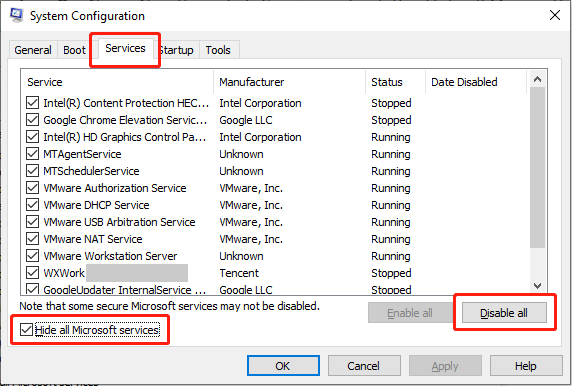Screen dimensions: 572x386
Task: Click Intel Corporation in HD Graphics row
Action: tap(260, 137)
